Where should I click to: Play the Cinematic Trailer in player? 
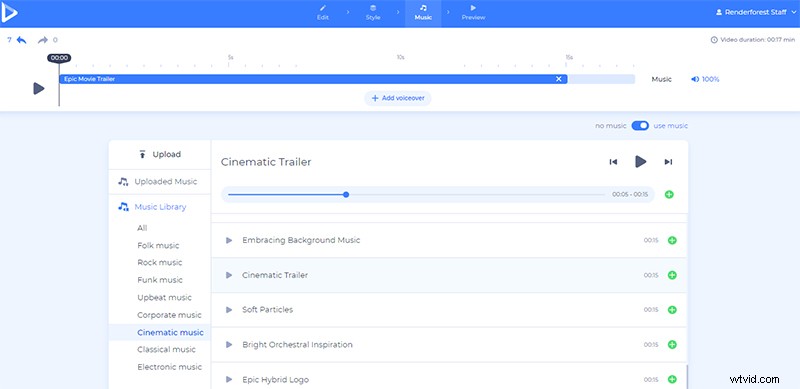click(641, 162)
